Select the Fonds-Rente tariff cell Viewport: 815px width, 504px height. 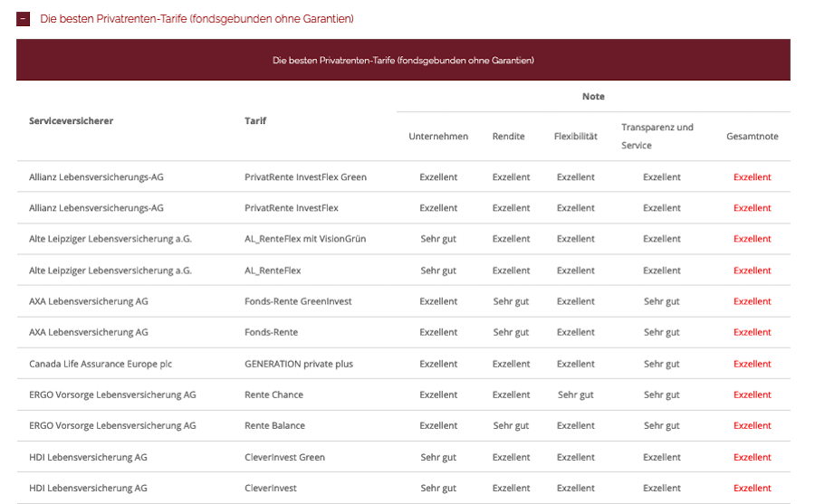272,332
